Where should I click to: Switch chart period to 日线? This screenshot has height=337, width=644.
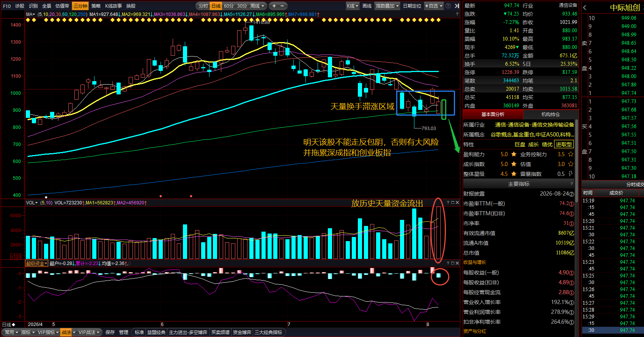tap(216, 6)
